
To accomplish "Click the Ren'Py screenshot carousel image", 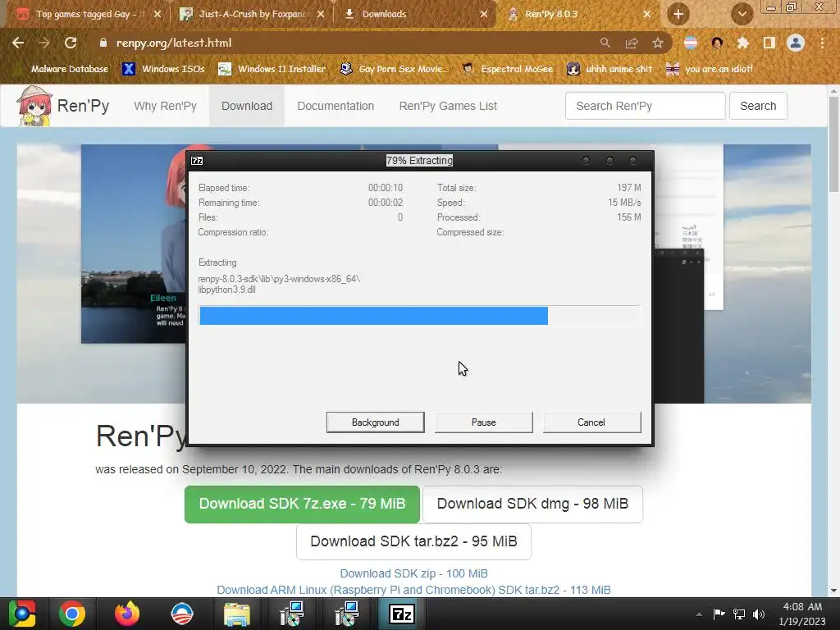I will click(x=134, y=244).
